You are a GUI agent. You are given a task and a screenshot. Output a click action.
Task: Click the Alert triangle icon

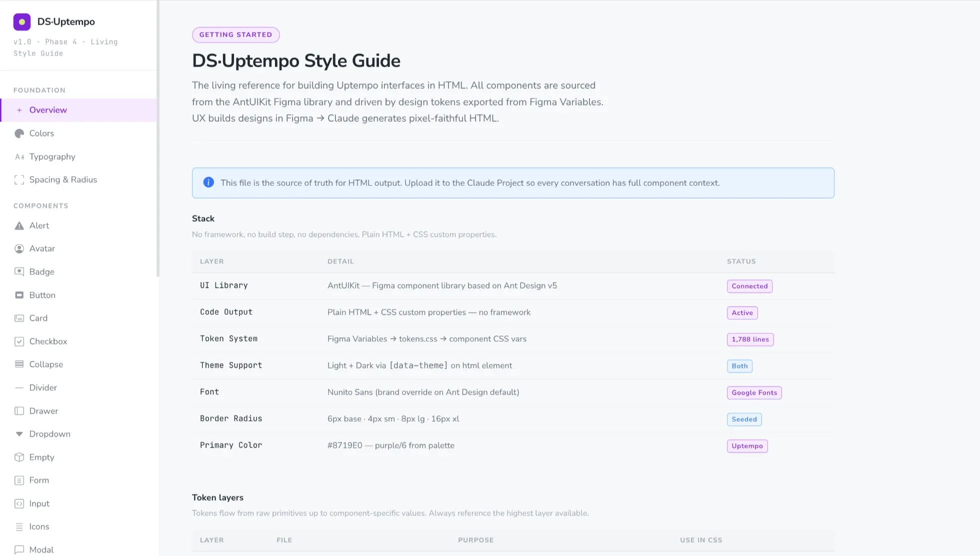click(x=19, y=226)
